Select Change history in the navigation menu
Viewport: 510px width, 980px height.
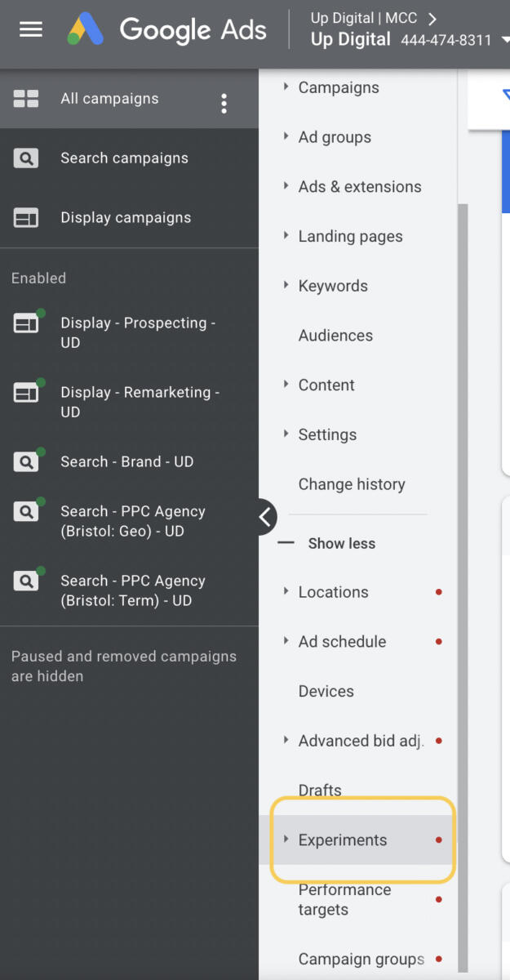tap(352, 484)
